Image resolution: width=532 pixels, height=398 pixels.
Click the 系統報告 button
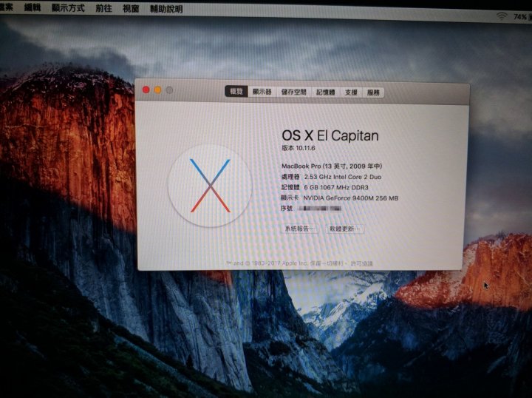coord(299,229)
